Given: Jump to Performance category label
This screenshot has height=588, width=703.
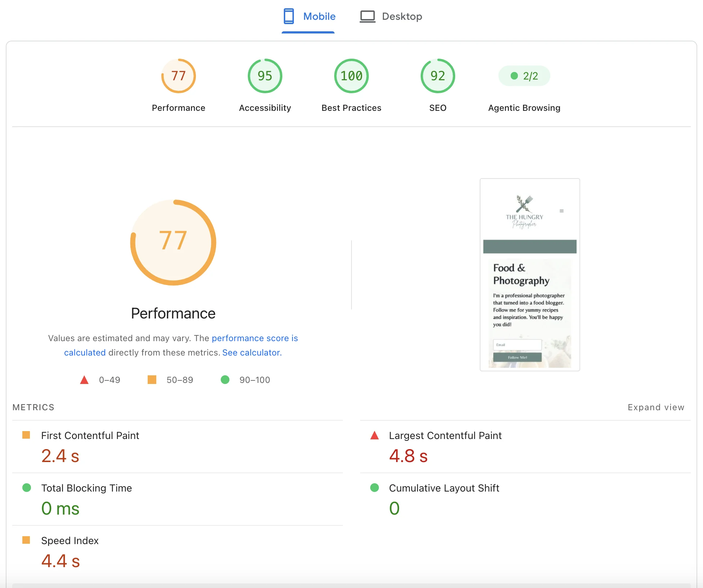Looking at the screenshot, I should coord(179,108).
